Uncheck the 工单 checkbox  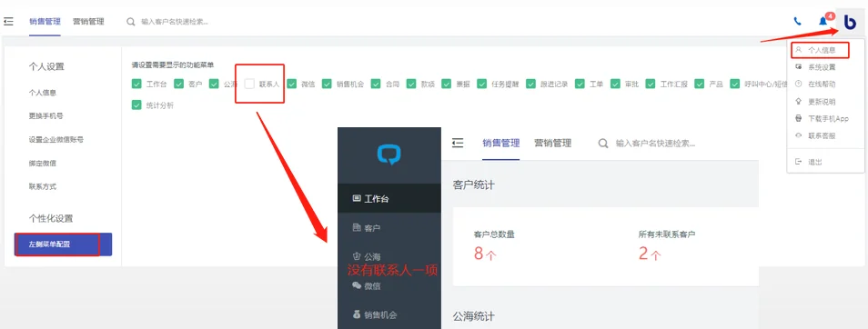[x=580, y=84]
